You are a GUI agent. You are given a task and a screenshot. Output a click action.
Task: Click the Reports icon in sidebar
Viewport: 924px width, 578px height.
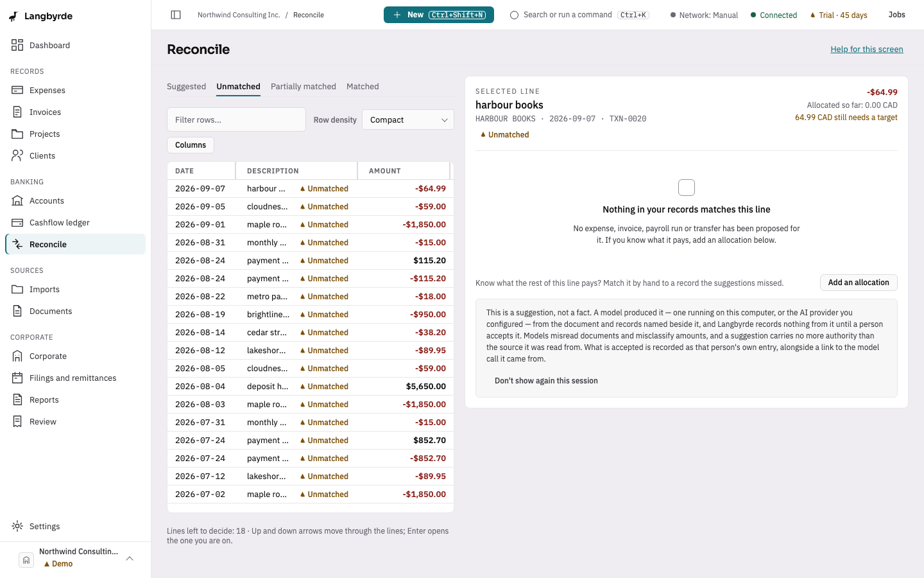click(x=17, y=399)
